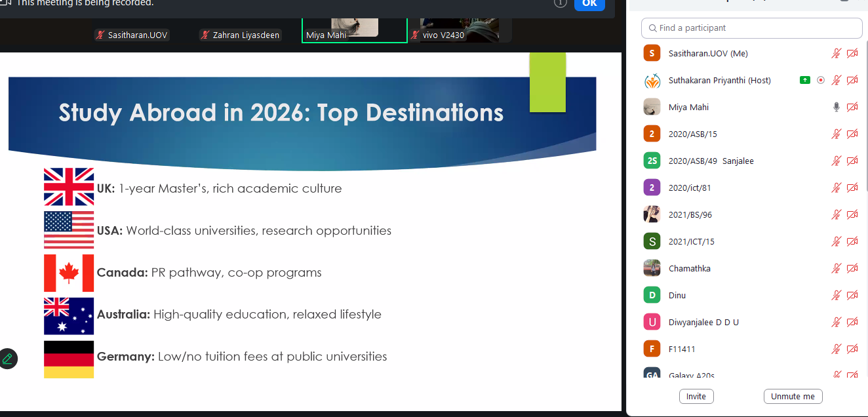Click the participant name 2020/ict/81
Screen dimensions: 868x417
click(x=690, y=188)
